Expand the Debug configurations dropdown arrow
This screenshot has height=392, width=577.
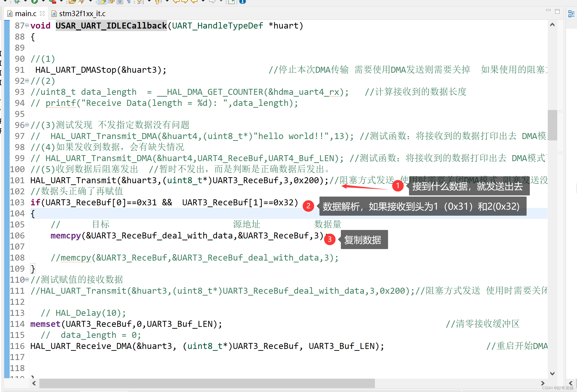click(x=25, y=1)
